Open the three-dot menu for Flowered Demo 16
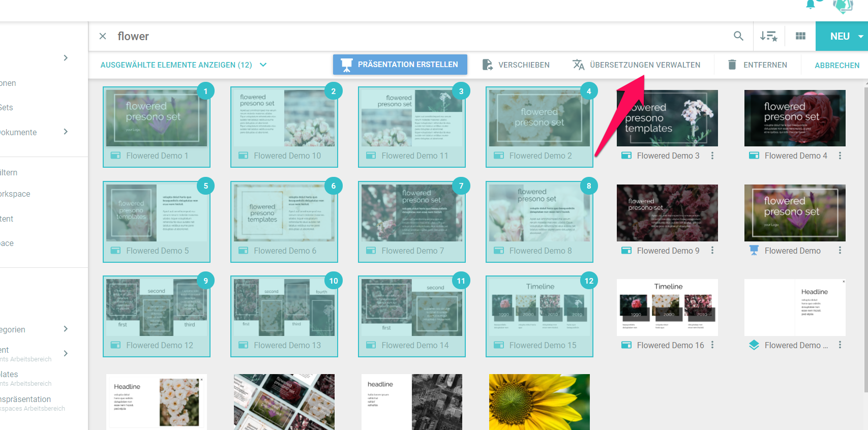The width and height of the screenshot is (868, 430). click(x=712, y=345)
